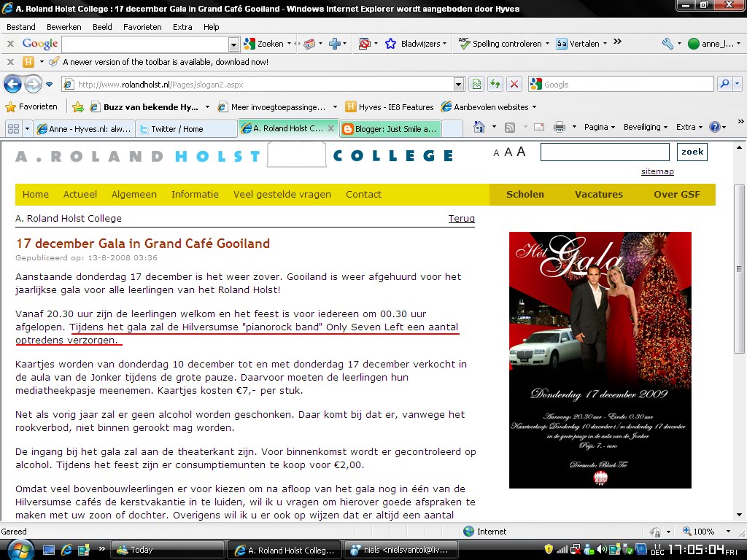Click the browser Forward arrow button
The height and width of the screenshot is (560, 747).
pyautogui.click(x=33, y=85)
